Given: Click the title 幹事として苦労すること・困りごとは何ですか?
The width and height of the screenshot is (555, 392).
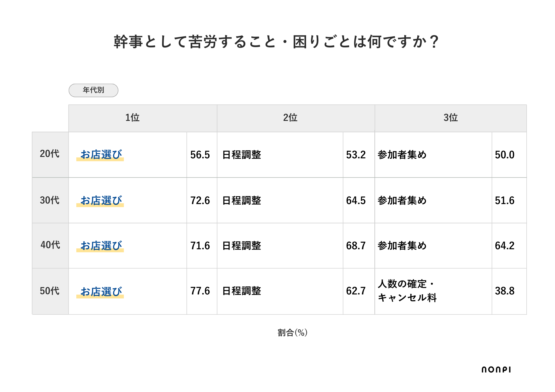Looking at the screenshot, I should coord(276,42).
